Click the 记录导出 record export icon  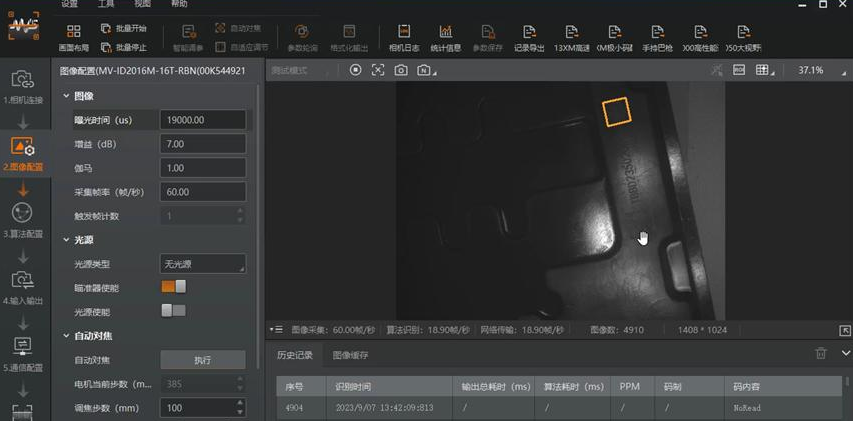[x=529, y=37]
